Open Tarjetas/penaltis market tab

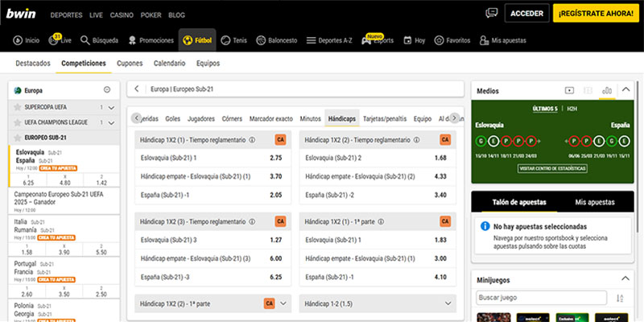click(x=385, y=118)
